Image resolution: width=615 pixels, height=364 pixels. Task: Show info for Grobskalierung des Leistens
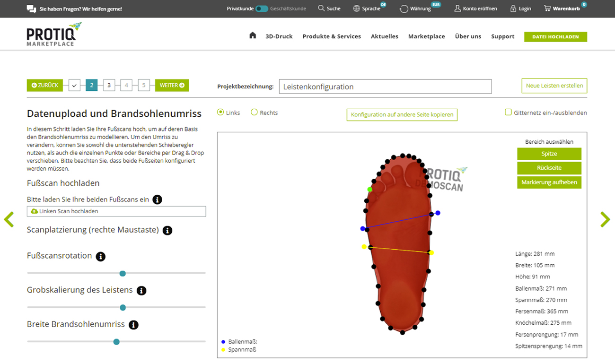141,291
